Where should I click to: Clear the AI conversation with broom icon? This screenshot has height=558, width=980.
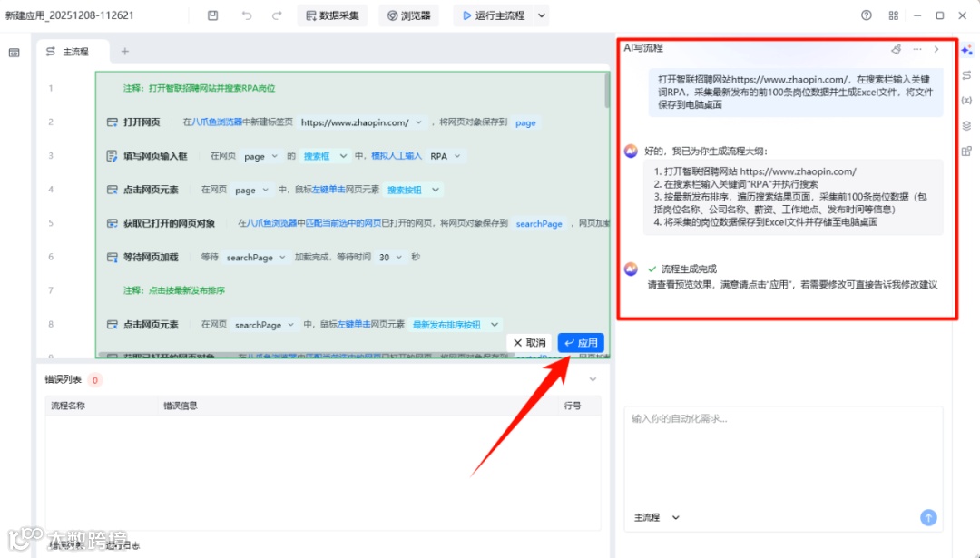pyautogui.click(x=897, y=49)
